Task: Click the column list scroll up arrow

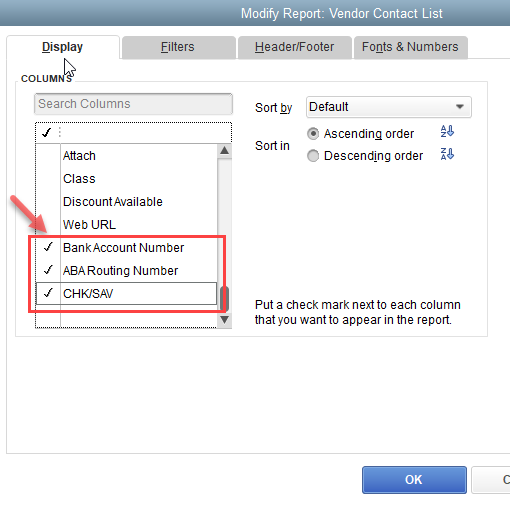Action: [224, 150]
